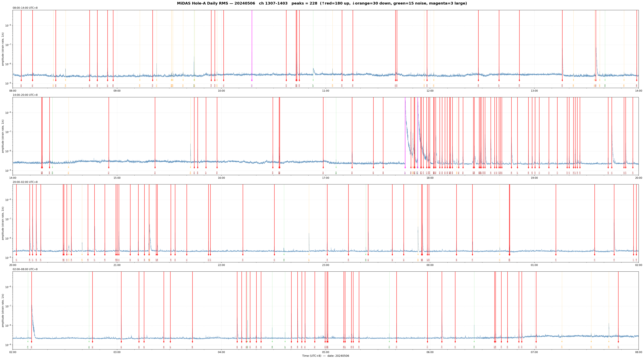Click the amplitude y-axis label of the 02:00–08:00 panel
Viewport: 644px width, 359px height.
coord(3,310)
